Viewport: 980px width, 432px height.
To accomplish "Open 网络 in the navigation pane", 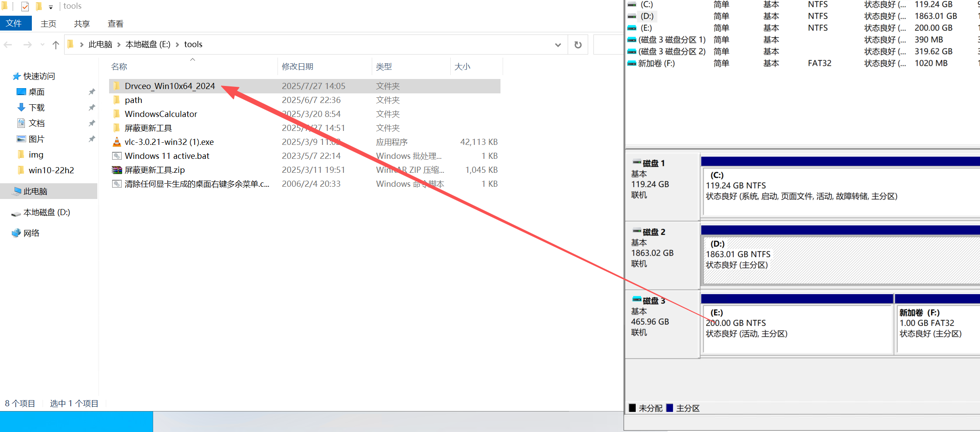I will 31,233.
